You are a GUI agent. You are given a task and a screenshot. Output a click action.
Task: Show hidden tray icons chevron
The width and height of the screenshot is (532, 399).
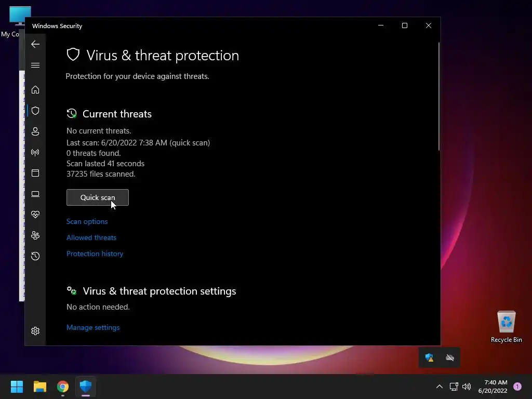click(440, 387)
